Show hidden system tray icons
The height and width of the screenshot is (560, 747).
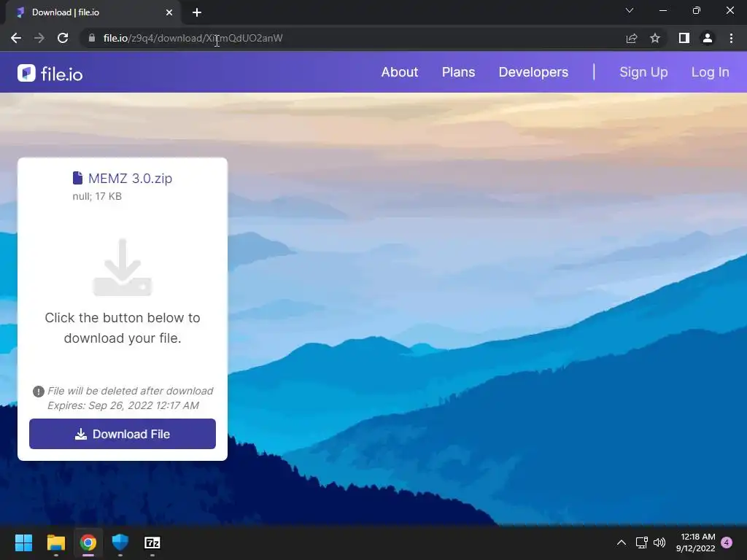tap(622, 542)
